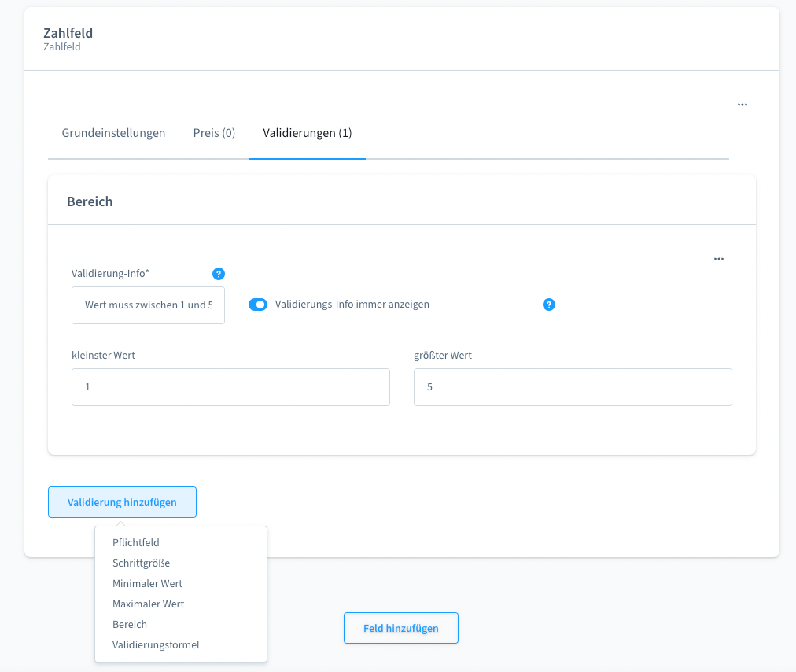Screen dimensions: 796x672
Task: Click the 'kleinster Wert' input field
Action: 230,387
